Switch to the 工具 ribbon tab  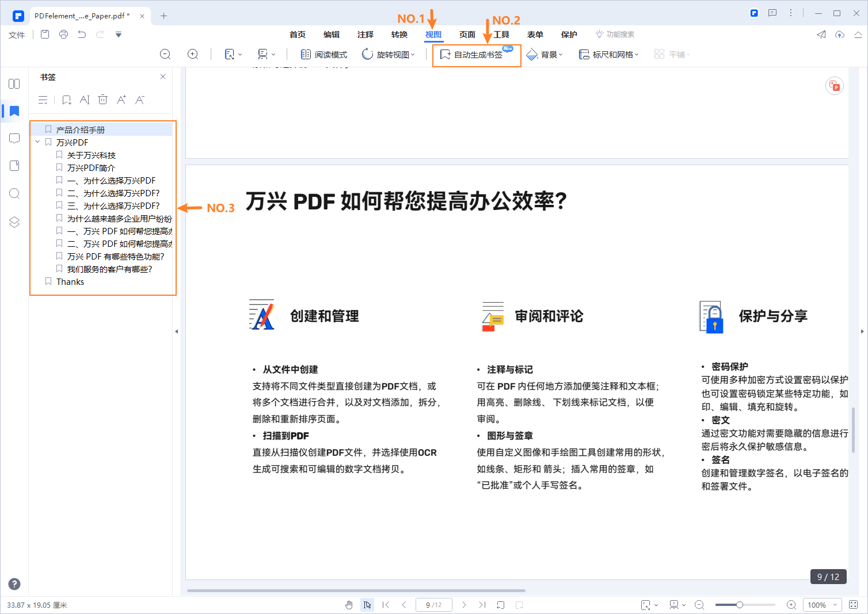[501, 35]
